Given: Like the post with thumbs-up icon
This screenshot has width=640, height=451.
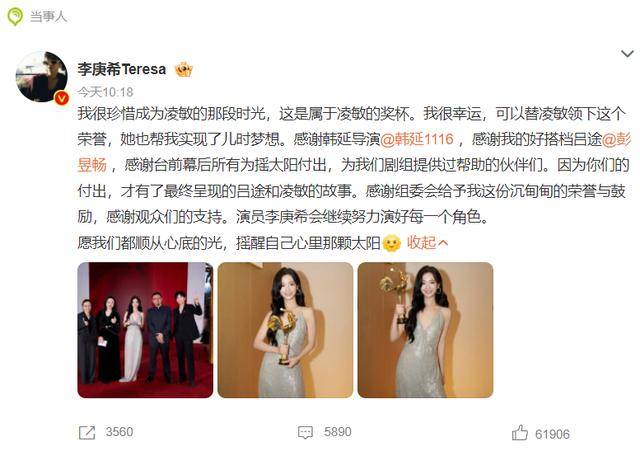Looking at the screenshot, I should pos(520,433).
